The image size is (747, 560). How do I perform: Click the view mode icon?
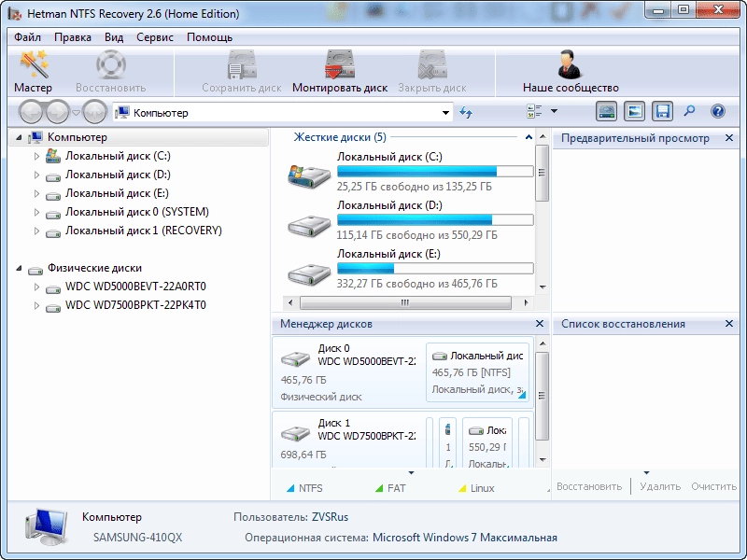click(x=534, y=111)
